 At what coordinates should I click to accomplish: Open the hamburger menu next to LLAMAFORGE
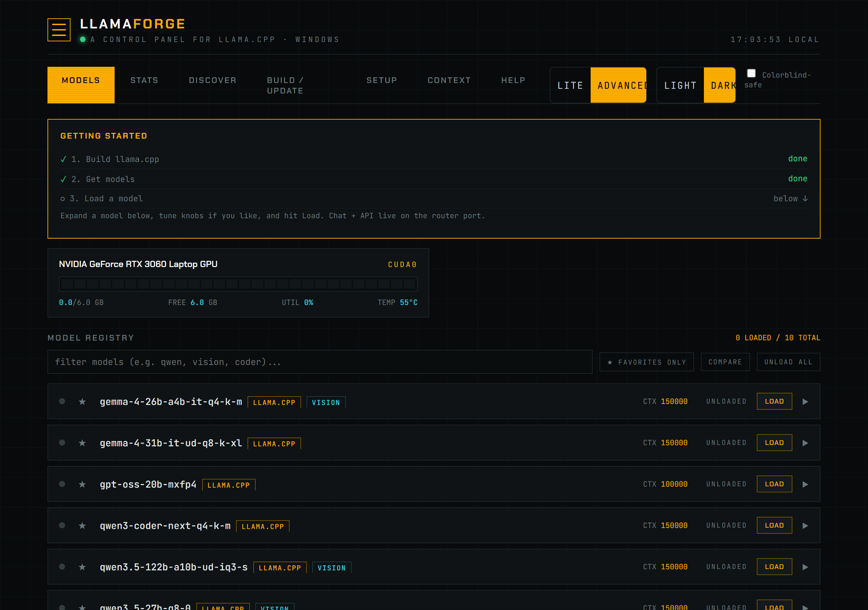click(59, 29)
